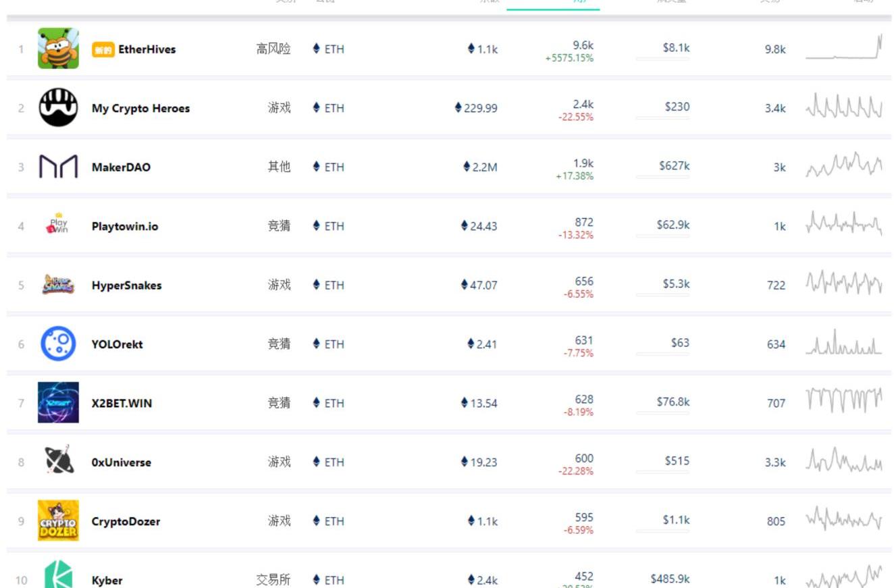The width and height of the screenshot is (894, 588).
Task: Open the YOLOrekt blue circle logo
Action: 58,344
